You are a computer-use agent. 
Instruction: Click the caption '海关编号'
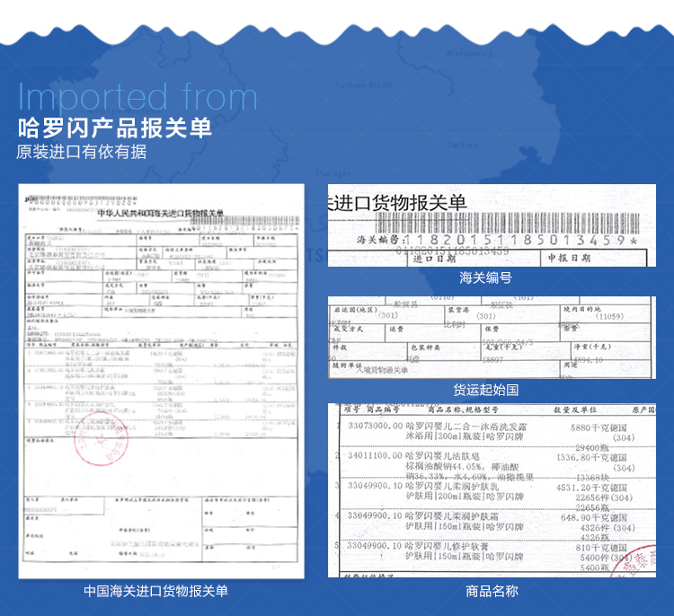(x=485, y=277)
